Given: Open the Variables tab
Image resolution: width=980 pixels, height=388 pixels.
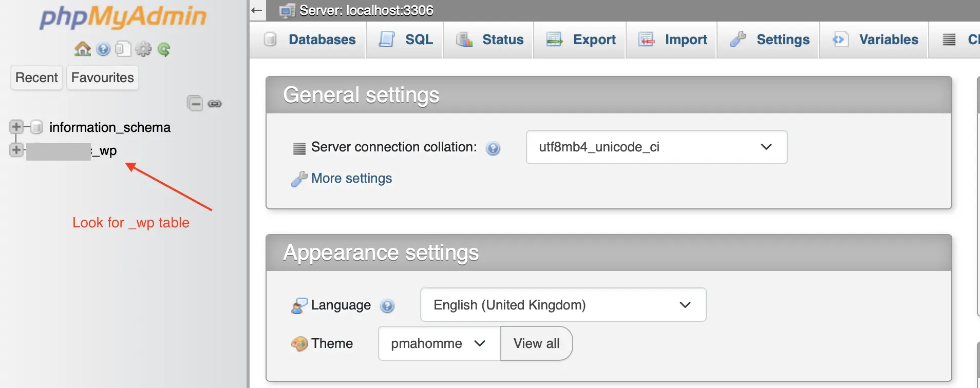Looking at the screenshot, I should (874, 40).
